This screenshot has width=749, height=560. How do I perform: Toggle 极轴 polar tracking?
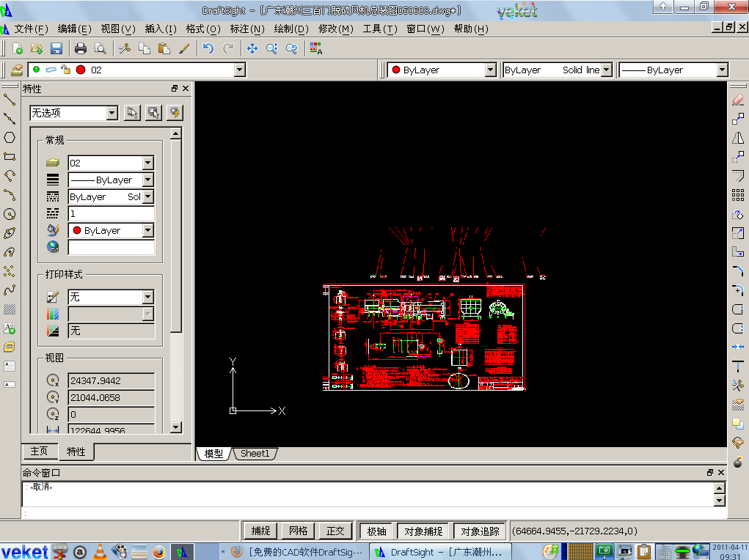pyautogui.click(x=376, y=531)
